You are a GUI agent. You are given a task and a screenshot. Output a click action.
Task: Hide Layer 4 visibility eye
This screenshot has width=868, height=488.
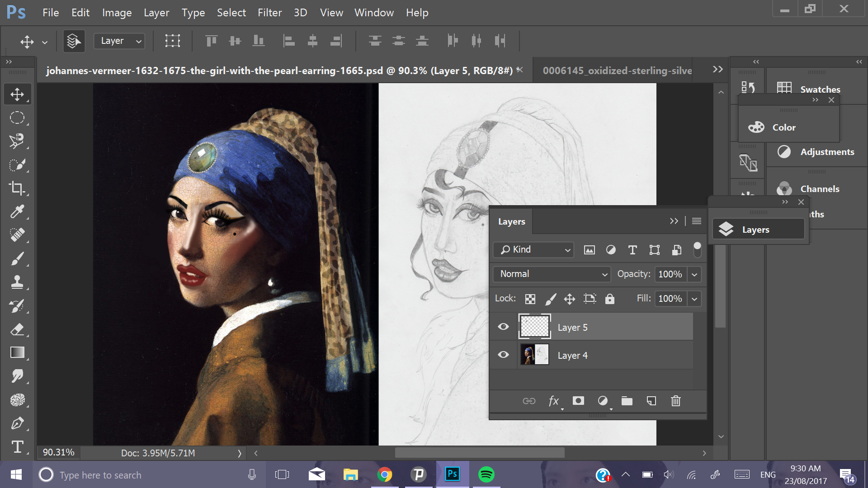[503, 355]
